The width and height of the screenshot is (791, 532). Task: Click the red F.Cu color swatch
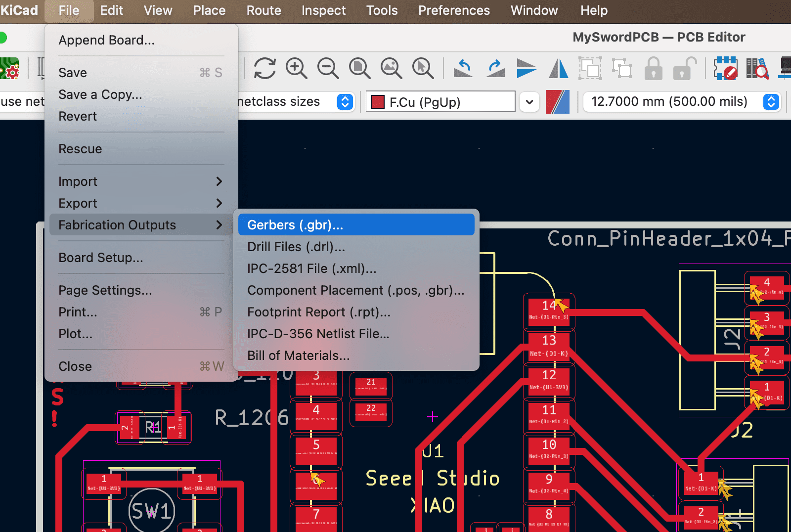click(x=378, y=102)
